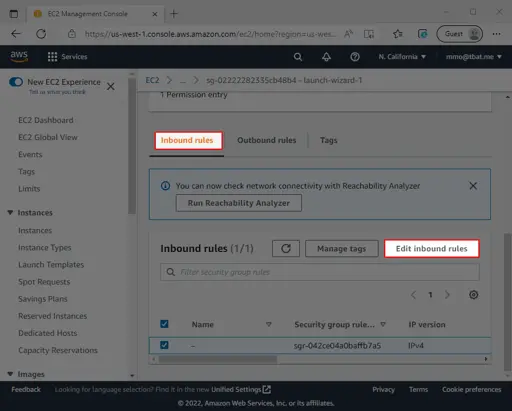Uncheck the select-all rules header checkbox

164,324
